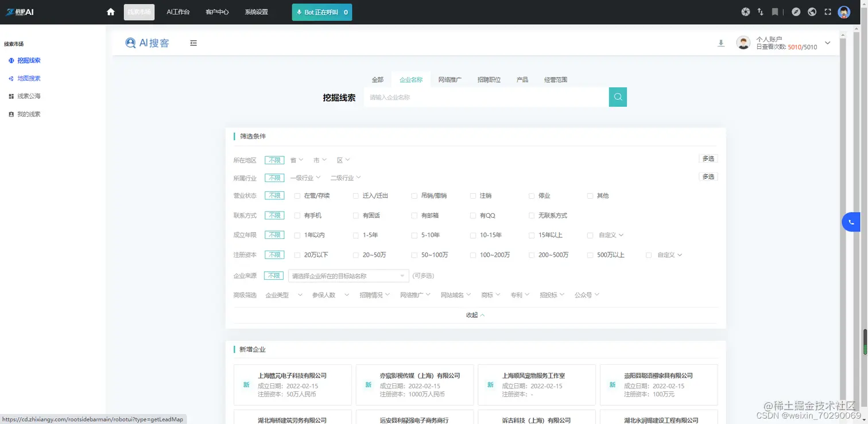Open the 上海懿芃电子科技有限公司 company card
868x424 pixels.
point(293,385)
